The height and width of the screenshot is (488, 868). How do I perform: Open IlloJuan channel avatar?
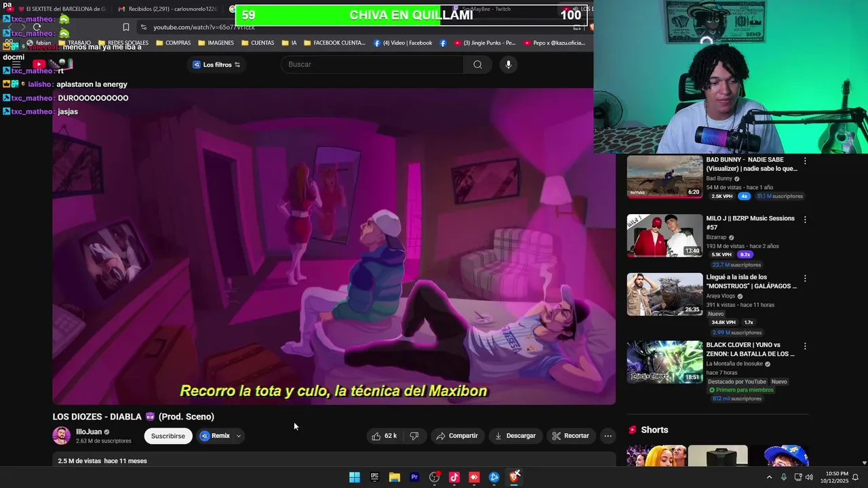click(62, 436)
